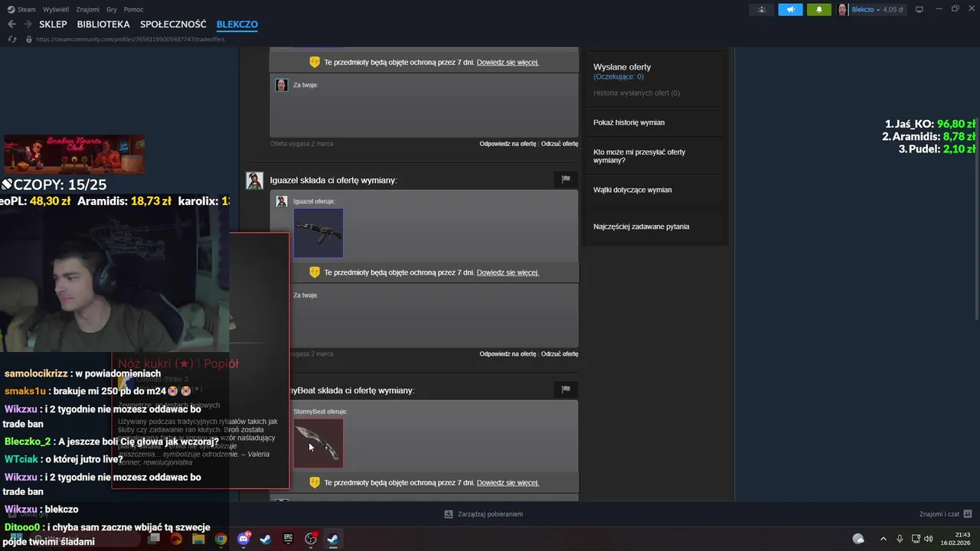Open Discord from the taskbar
This screenshot has width=980, height=551.
click(243, 539)
